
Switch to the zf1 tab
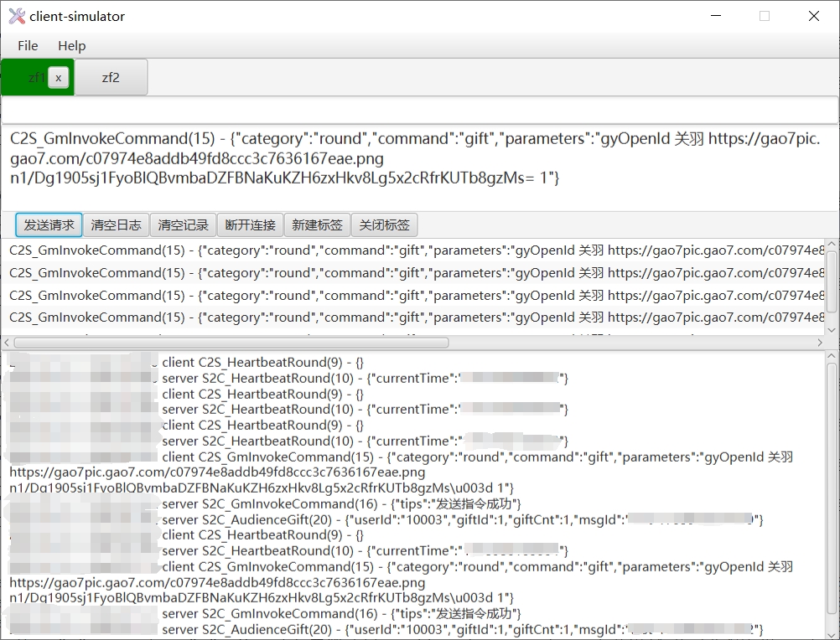pyautogui.click(x=36, y=78)
